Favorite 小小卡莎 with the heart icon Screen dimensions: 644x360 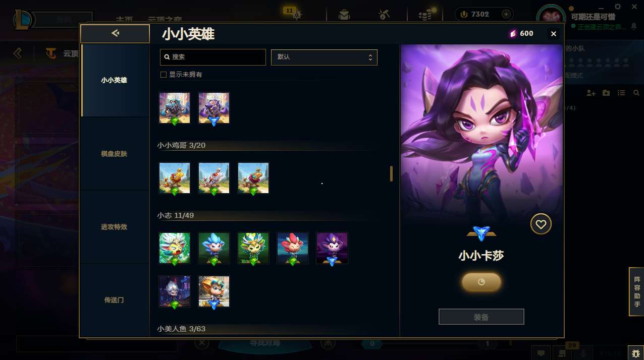tap(541, 224)
